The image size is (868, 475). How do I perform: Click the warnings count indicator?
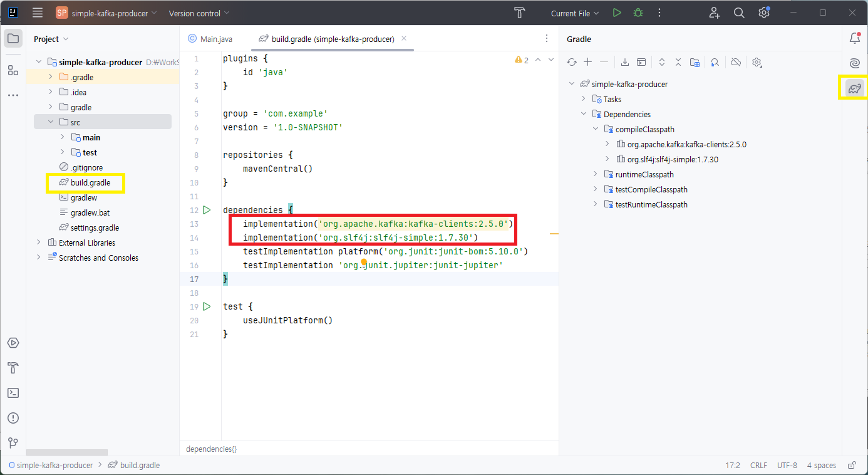tap(522, 60)
